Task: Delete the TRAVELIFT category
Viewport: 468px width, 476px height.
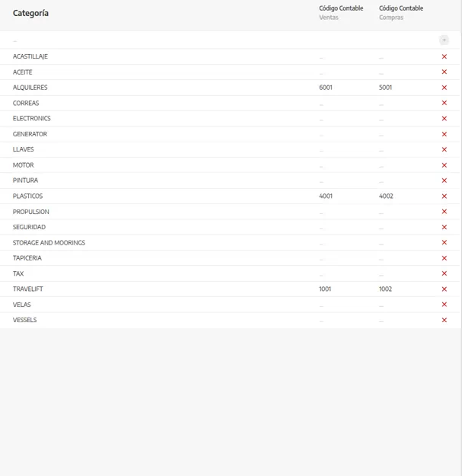Action: tap(444, 289)
